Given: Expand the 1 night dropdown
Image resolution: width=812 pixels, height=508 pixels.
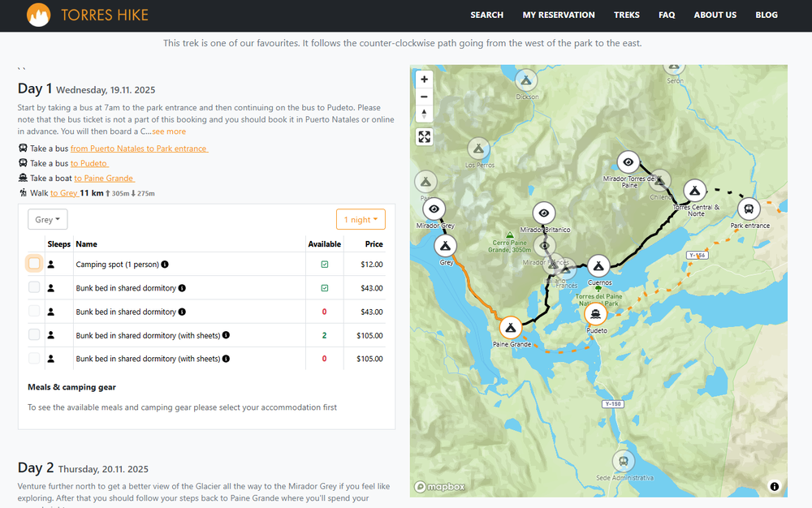Looking at the screenshot, I should pos(361,220).
